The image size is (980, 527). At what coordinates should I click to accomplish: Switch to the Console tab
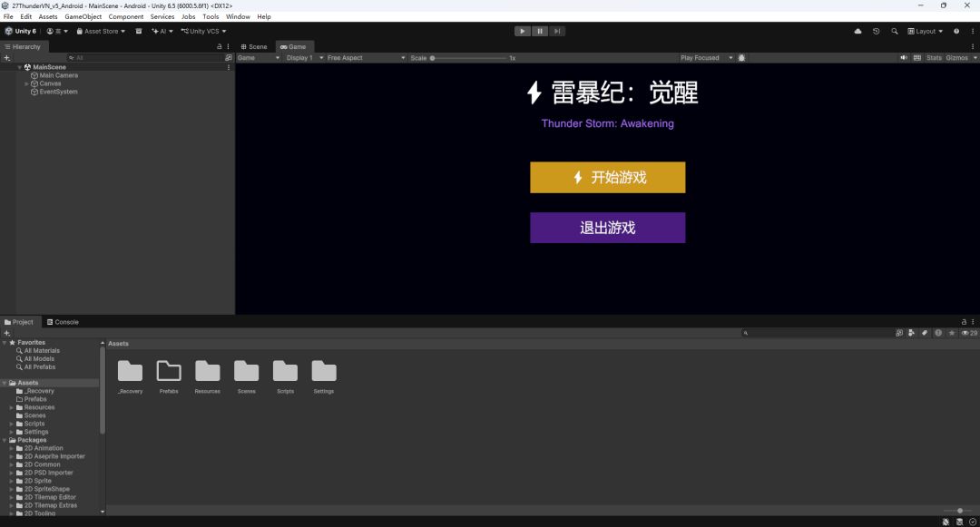(64, 322)
